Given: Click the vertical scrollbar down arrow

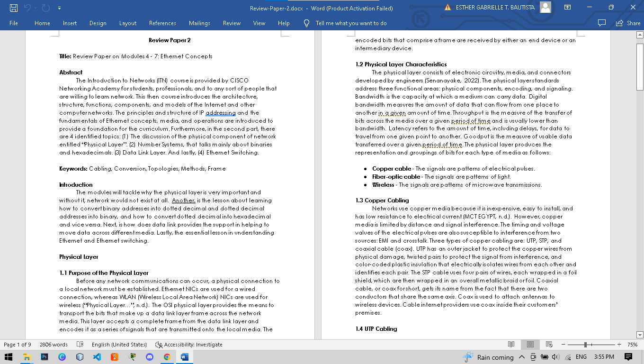Looking at the screenshot, I should (640, 335).
